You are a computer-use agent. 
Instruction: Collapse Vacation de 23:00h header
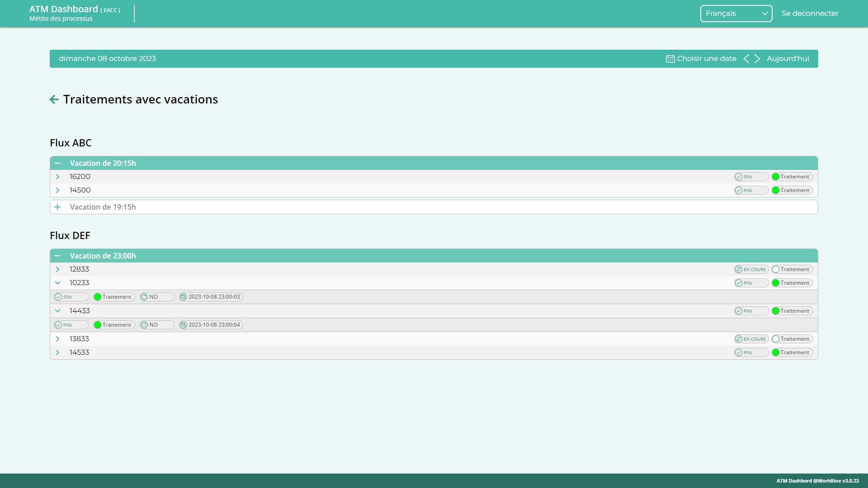[57, 256]
